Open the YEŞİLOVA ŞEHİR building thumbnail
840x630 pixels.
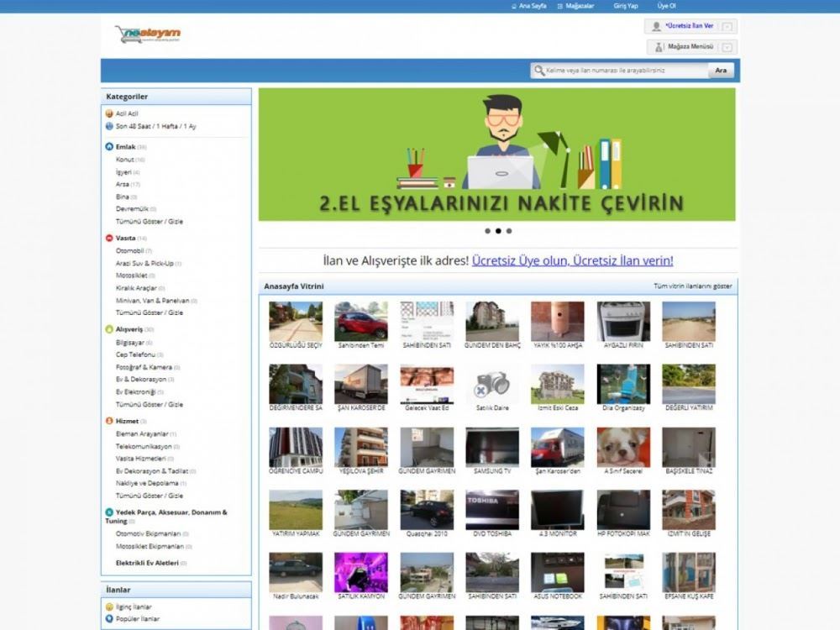(361, 448)
